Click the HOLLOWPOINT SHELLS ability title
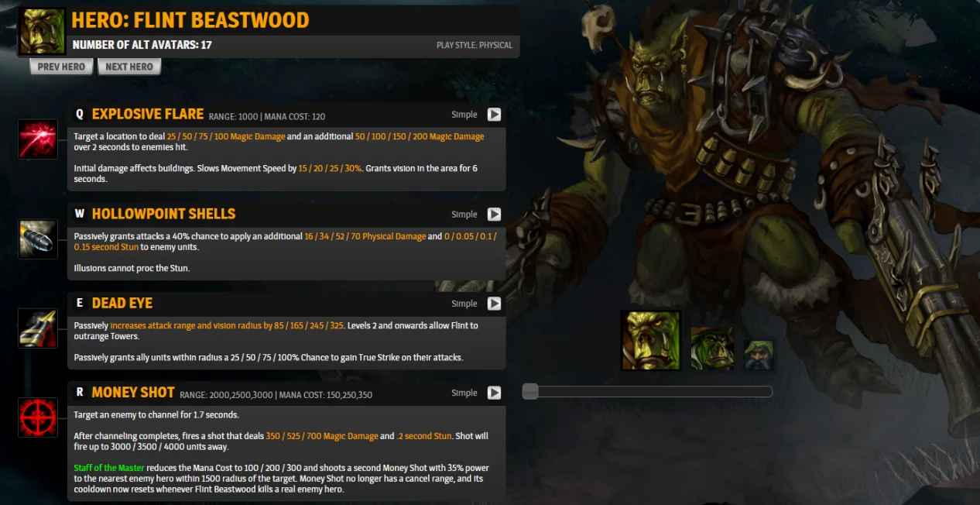The image size is (980, 505). (x=163, y=214)
